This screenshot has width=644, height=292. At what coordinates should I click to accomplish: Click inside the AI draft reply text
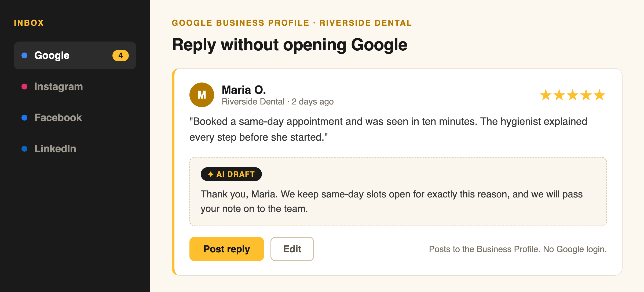[392, 201]
